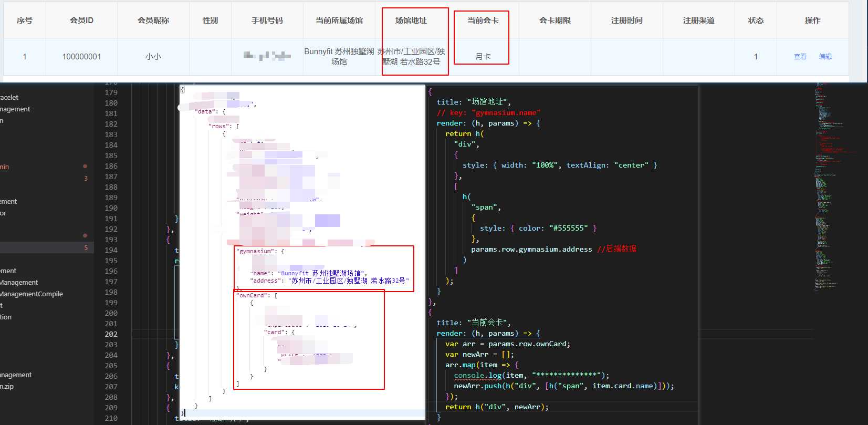Click the 注册渠道 column header
Viewport: 868px width, 425px height.
699,20
